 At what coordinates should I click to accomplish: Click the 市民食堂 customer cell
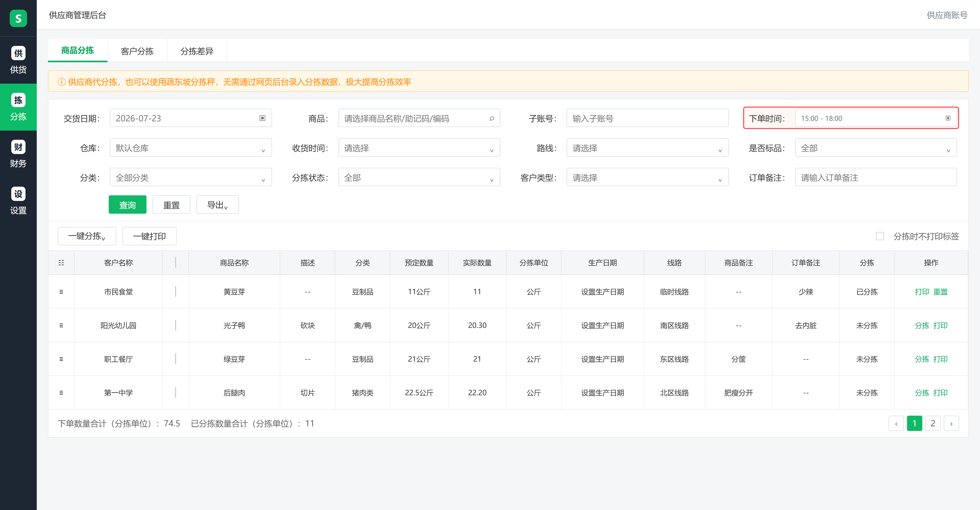coord(118,292)
